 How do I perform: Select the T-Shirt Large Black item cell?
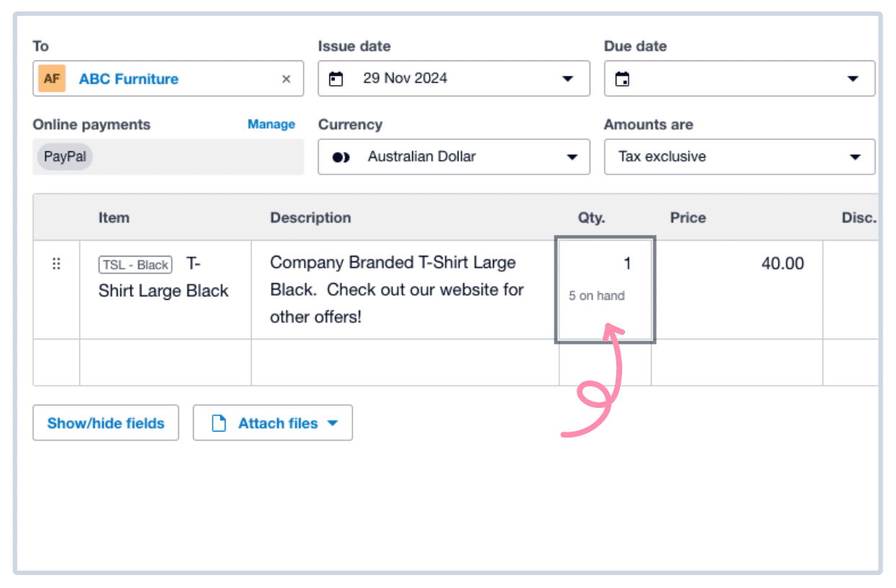coord(165,290)
